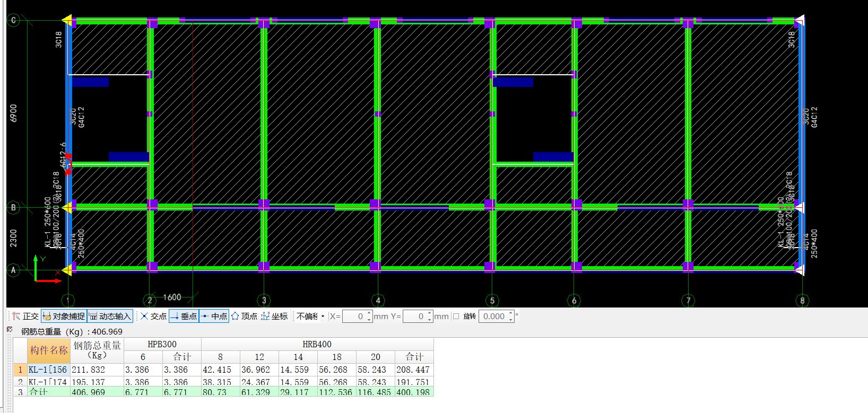
Task: Click axis bubble 4 on the drawing
Action: (x=378, y=301)
